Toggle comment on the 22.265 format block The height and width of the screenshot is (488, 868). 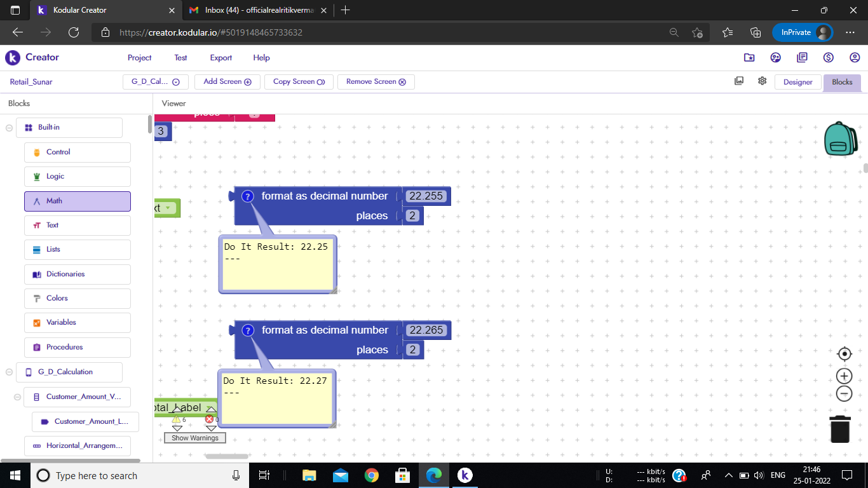248,330
